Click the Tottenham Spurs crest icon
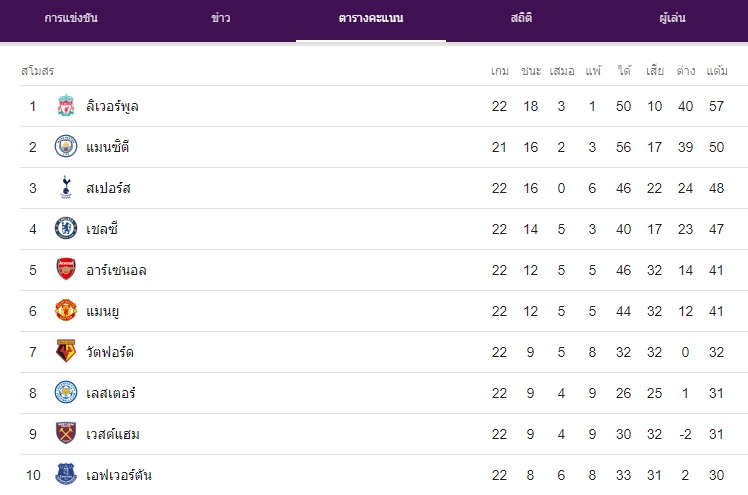Image resolution: width=748 pixels, height=495 pixels. (x=66, y=188)
